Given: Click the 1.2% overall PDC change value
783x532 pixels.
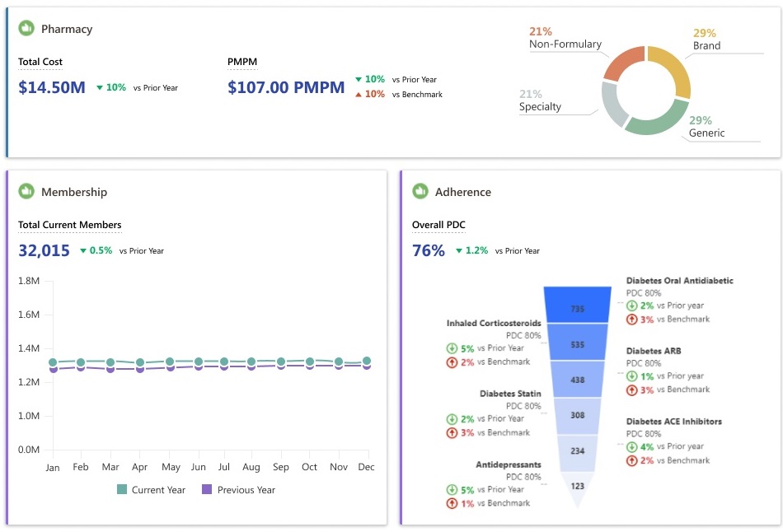Looking at the screenshot, I should tap(477, 250).
